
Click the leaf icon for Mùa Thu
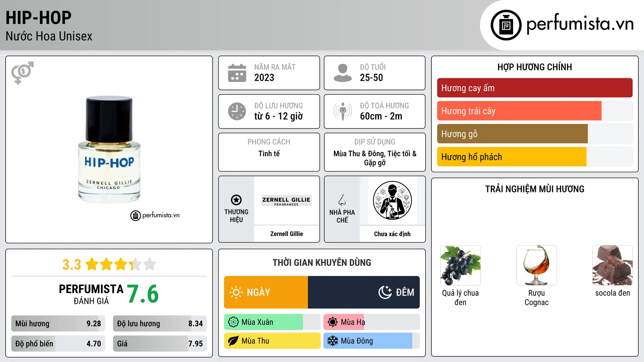click(x=233, y=341)
